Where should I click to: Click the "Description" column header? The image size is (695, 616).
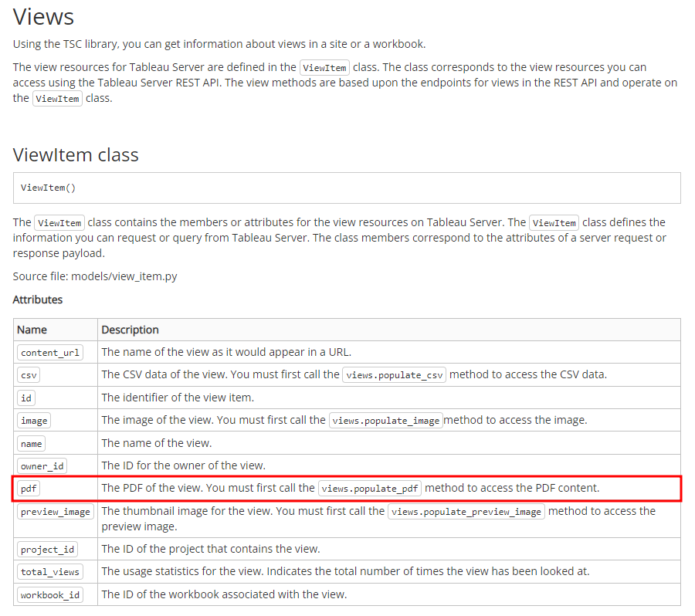[130, 330]
